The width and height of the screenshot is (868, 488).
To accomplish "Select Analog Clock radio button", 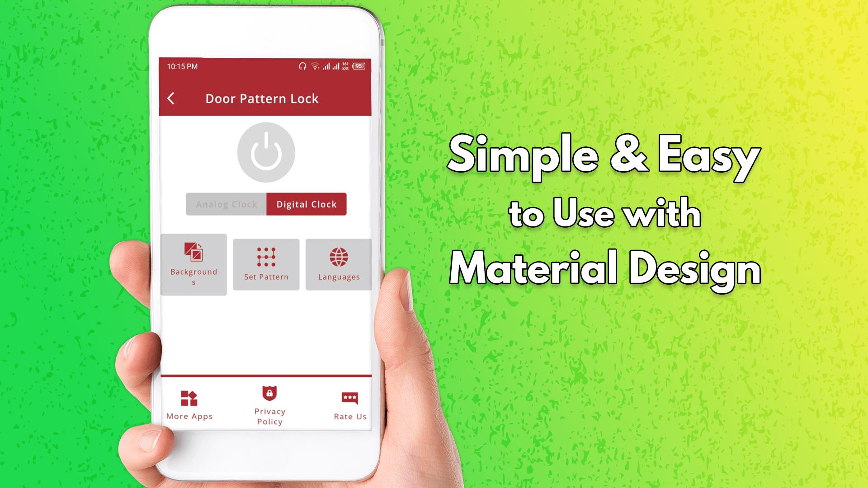I will [x=227, y=204].
